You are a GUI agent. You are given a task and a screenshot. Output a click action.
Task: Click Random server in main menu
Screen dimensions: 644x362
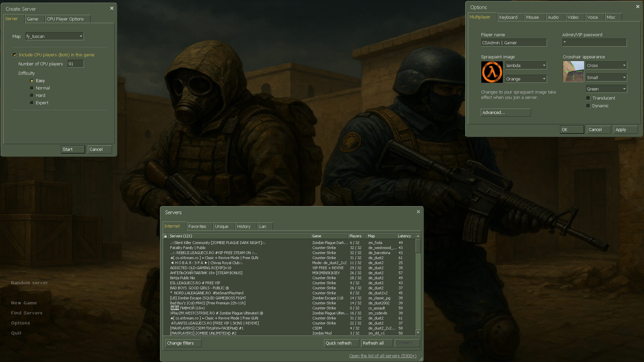coord(30,283)
